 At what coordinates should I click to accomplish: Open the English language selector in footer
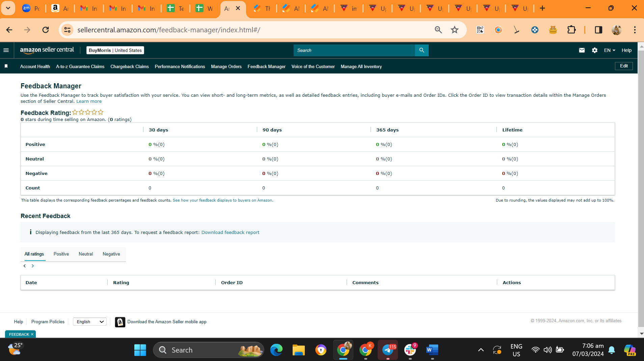(90, 322)
